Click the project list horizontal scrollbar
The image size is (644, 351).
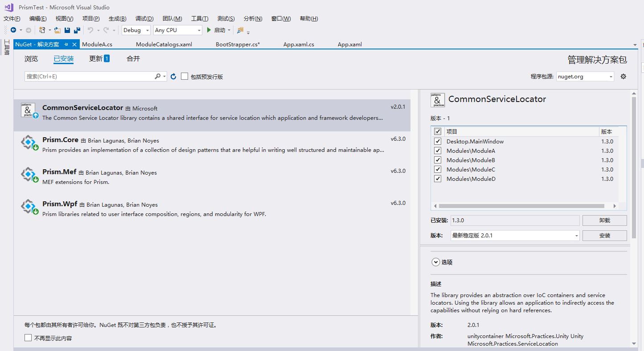pyautogui.click(x=521, y=206)
